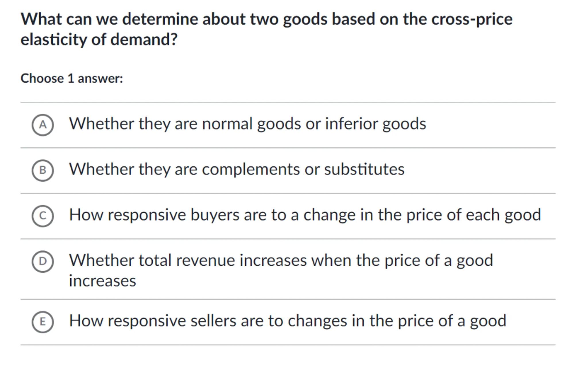Select "How responsive buyers are" answer text
Screen dimensions: 588x367
[x=305, y=215]
